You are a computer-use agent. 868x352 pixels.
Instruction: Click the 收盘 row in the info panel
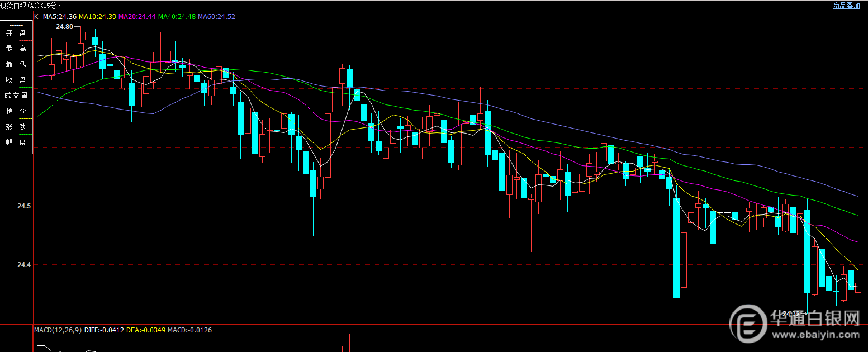pyautogui.click(x=16, y=80)
